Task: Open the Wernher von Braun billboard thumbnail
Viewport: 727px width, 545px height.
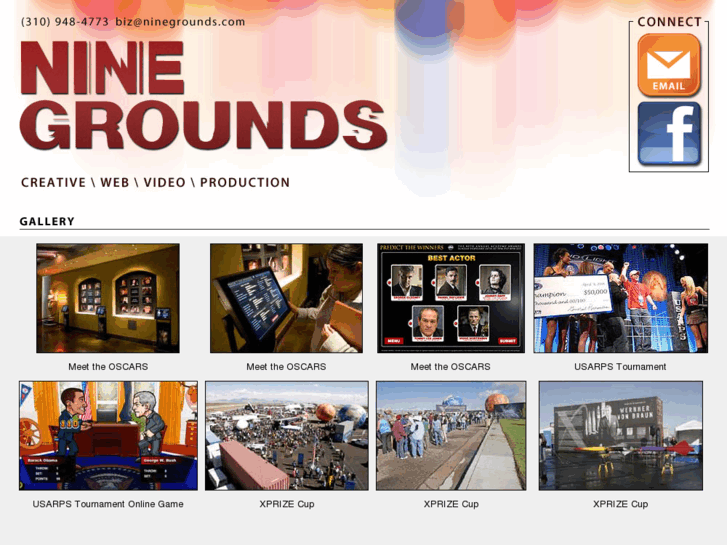Action: pos(621,436)
